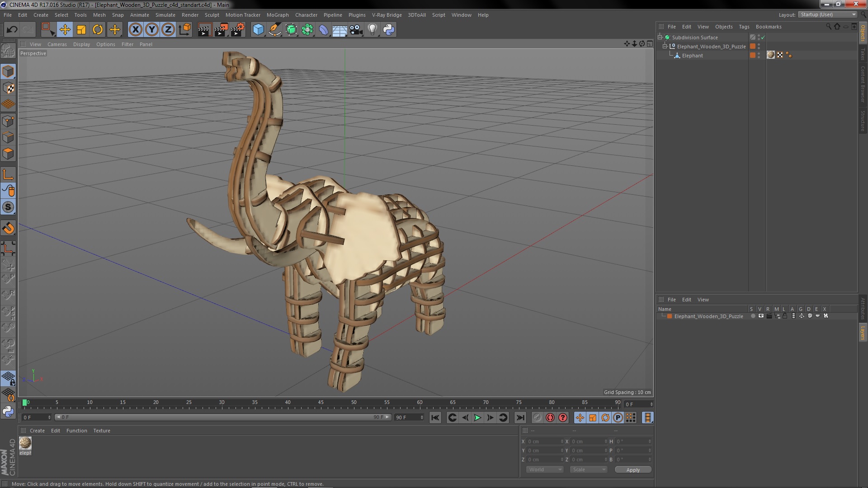
Task: Open Material manager Create menu
Action: click(37, 431)
